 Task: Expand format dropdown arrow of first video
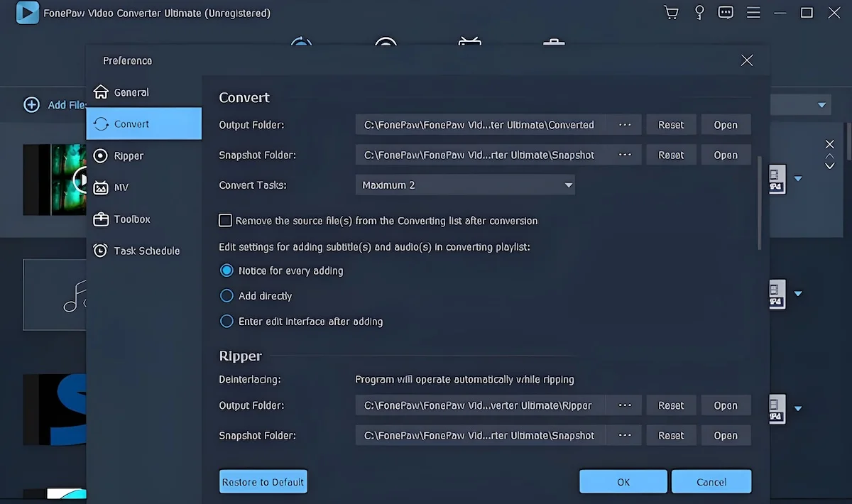[798, 179]
